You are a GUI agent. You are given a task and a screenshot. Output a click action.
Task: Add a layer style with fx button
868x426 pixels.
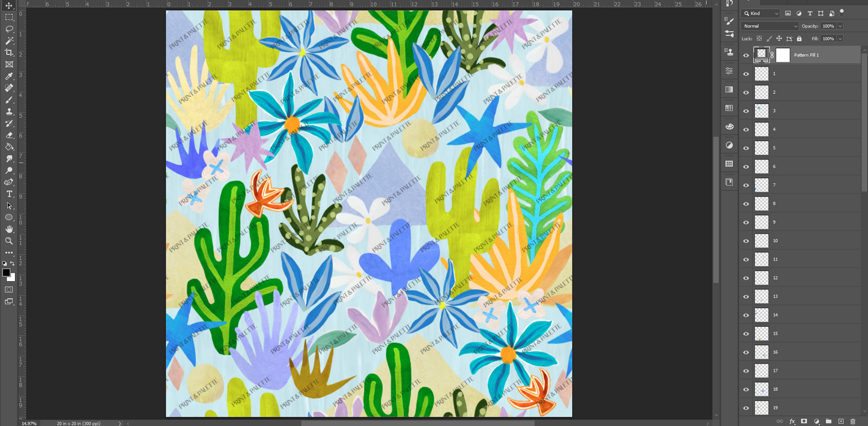792,421
